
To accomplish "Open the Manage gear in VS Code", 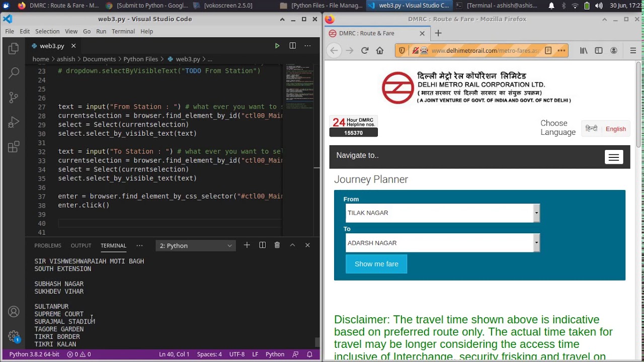I will (14, 336).
